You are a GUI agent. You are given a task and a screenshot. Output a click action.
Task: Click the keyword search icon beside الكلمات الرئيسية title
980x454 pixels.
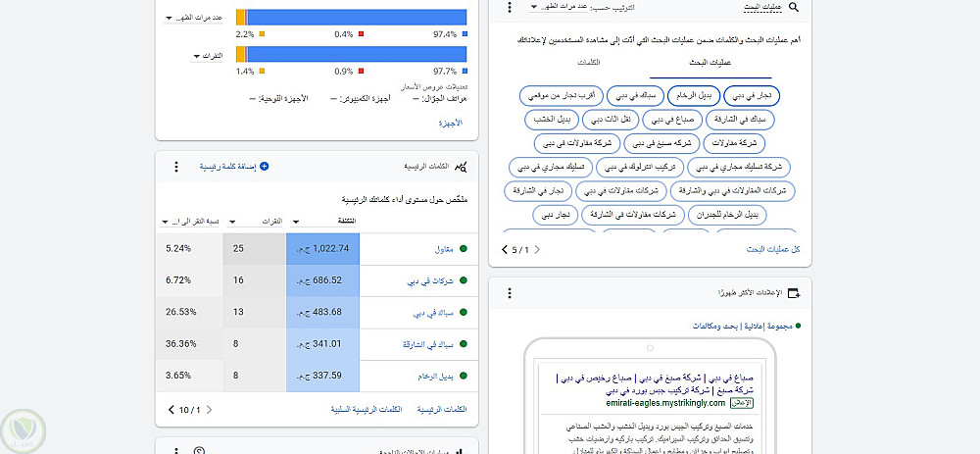pos(462,167)
